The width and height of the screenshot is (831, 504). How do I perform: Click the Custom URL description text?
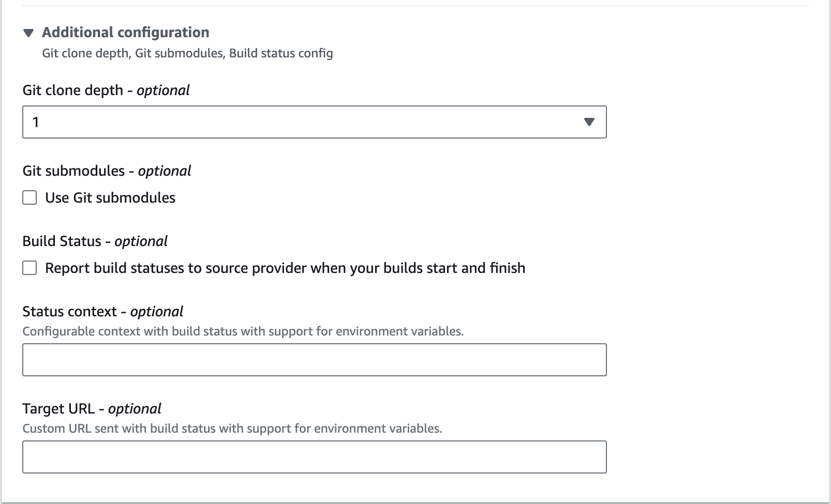pyautogui.click(x=232, y=429)
